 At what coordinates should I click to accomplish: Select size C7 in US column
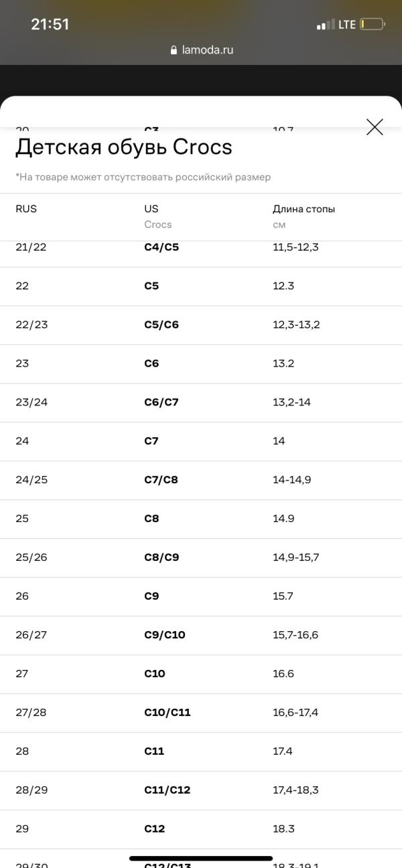[151, 441]
